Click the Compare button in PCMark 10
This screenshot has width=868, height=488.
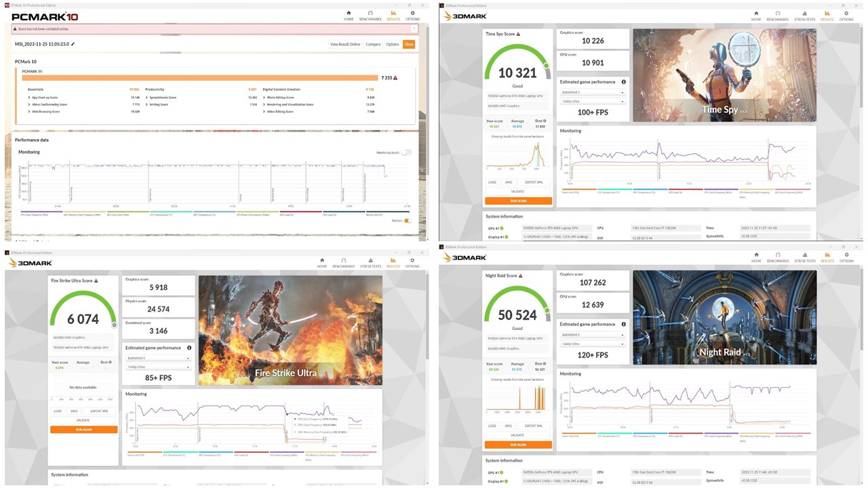(374, 44)
